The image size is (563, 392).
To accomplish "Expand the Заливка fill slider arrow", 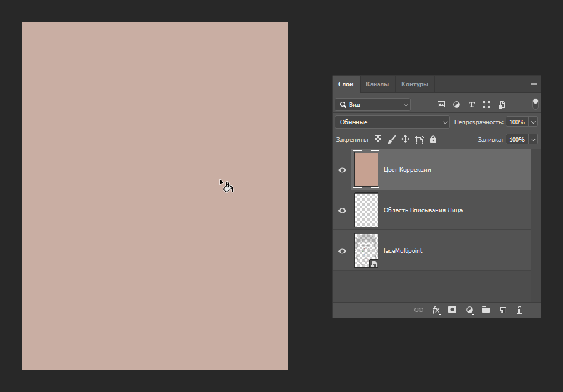I will (533, 139).
